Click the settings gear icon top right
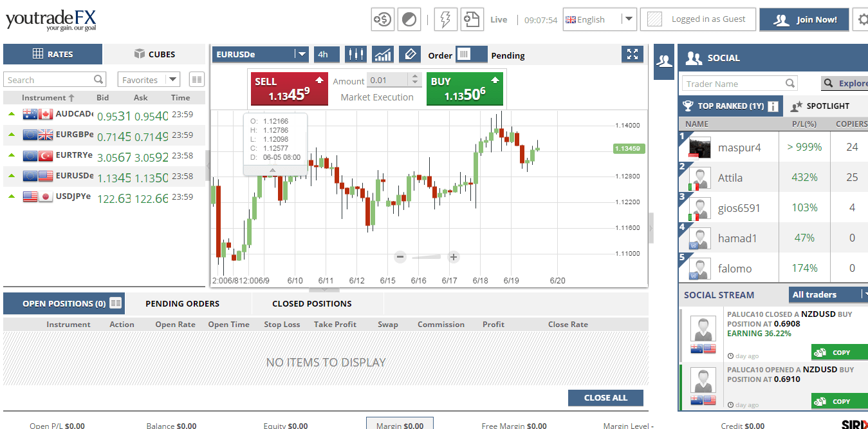The image size is (868, 429). click(x=862, y=19)
